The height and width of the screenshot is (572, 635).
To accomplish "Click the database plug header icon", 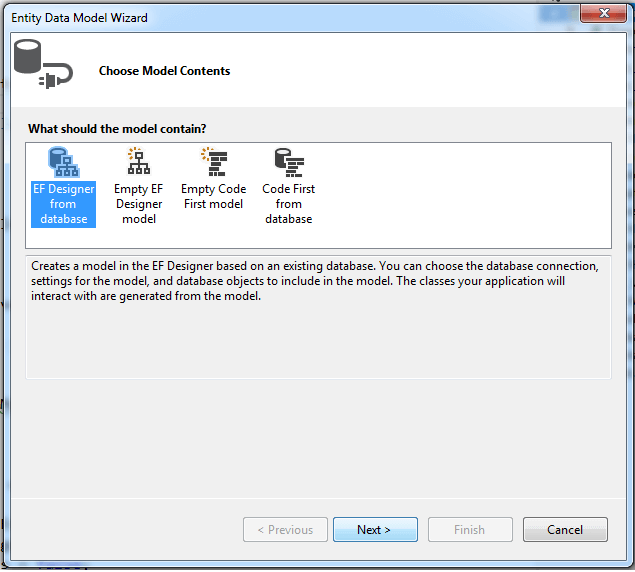I will point(43,64).
